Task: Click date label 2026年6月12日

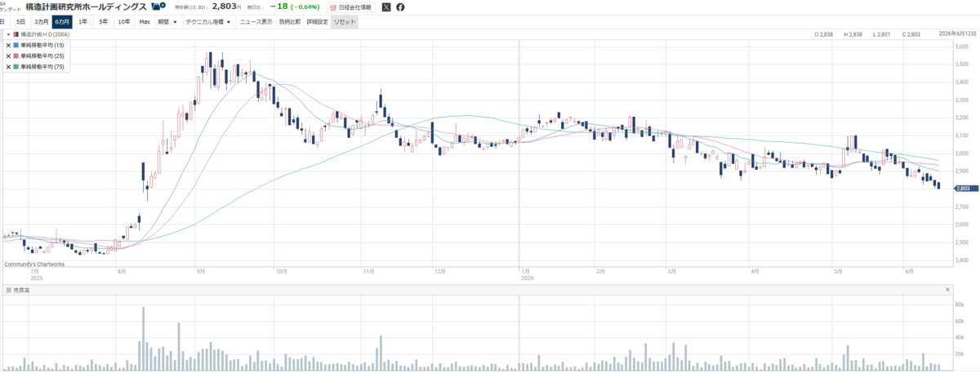Action: pyautogui.click(x=957, y=34)
